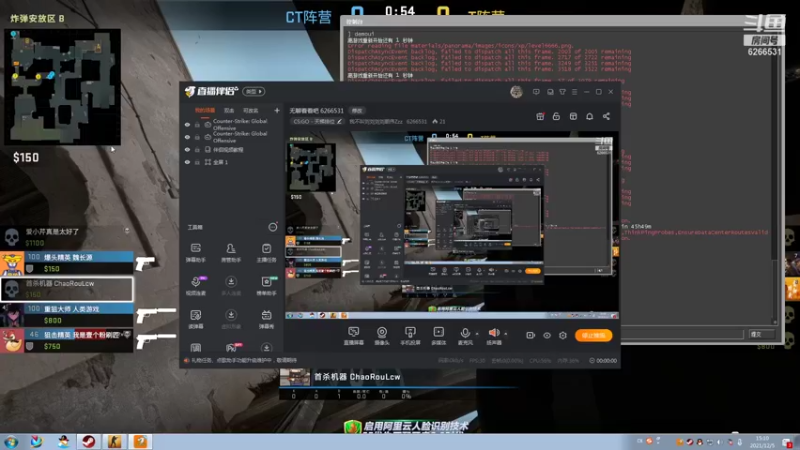The width and height of the screenshot is (800, 450).
Task: Open the 房管助手 tool in toolbox
Action: (231, 252)
